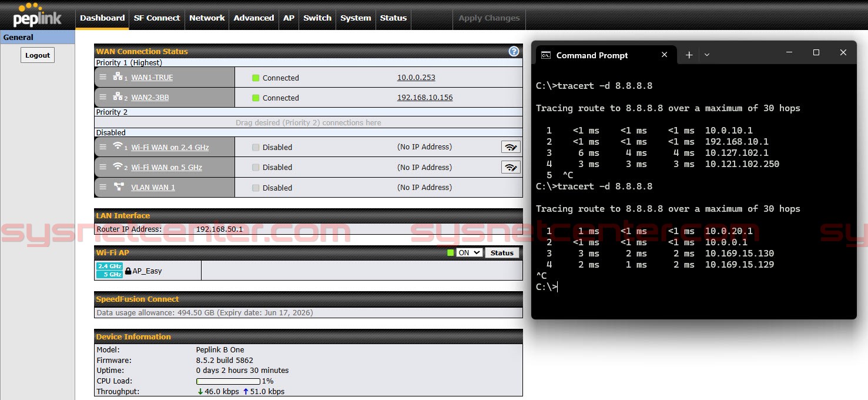Click the Router IP Address value 192.168.50.1
Image resolution: width=868 pixels, height=400 pixels.
[219, 229]
